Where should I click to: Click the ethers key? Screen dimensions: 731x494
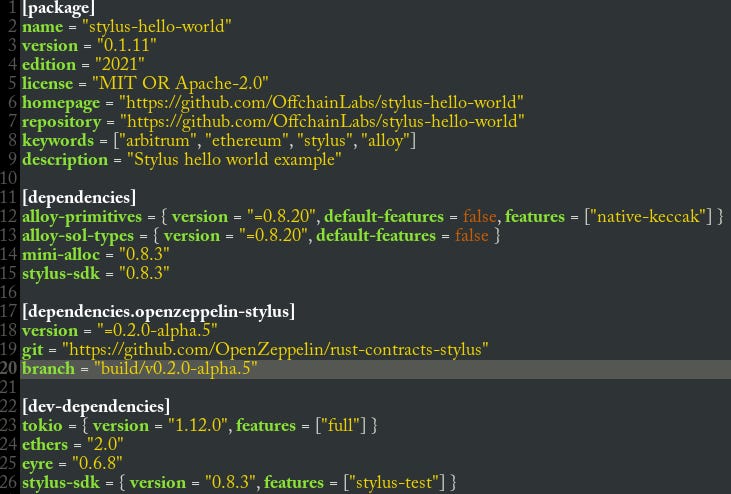[x=45, y=445]
